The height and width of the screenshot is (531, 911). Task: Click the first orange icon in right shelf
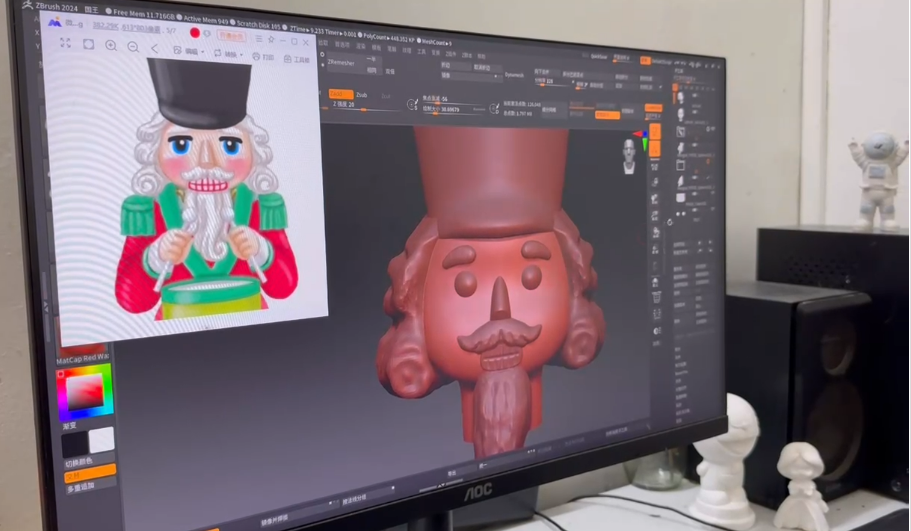[654, 131]
